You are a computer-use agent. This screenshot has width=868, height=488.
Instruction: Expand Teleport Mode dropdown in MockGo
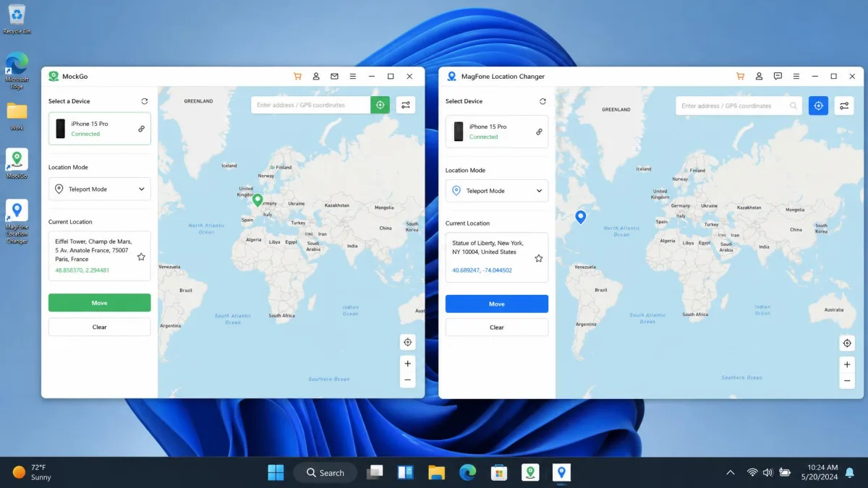click(x=100, y=189)
